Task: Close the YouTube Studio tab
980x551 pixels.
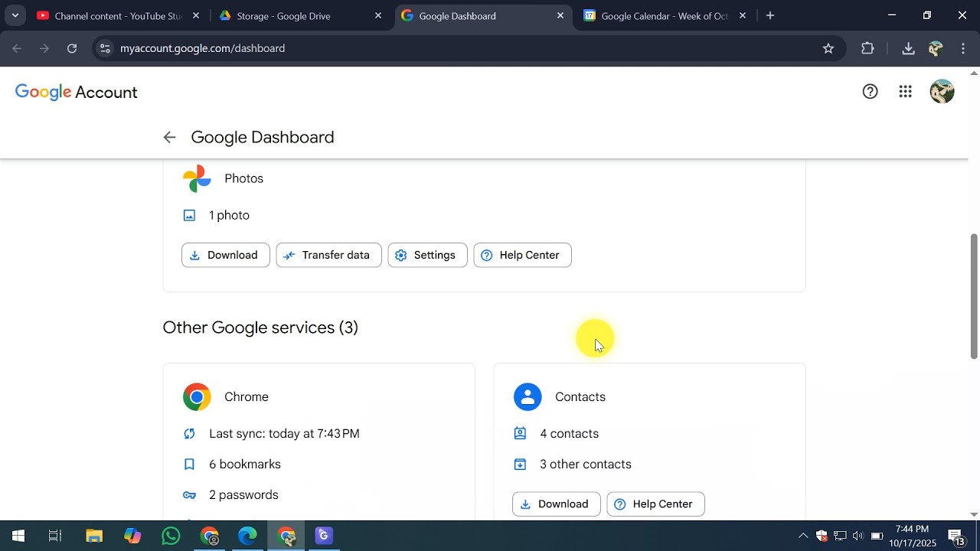Action: (x=196, y=15)
